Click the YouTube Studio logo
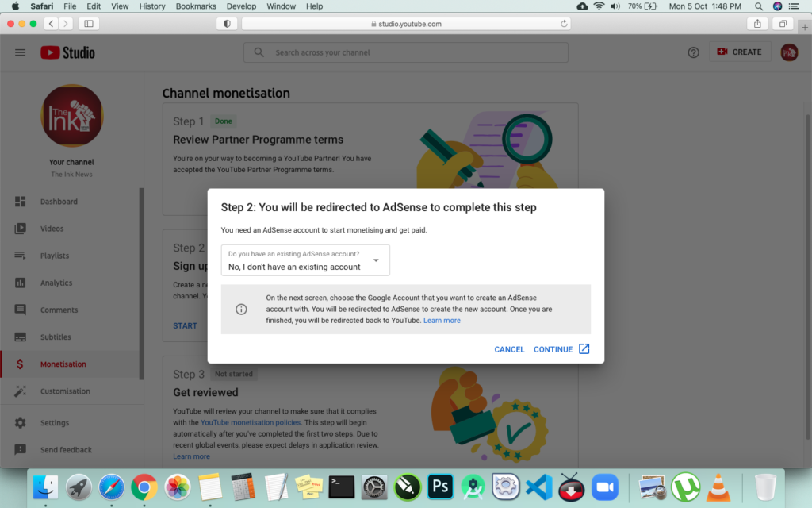The image size is (812, 508). [68, 52]
